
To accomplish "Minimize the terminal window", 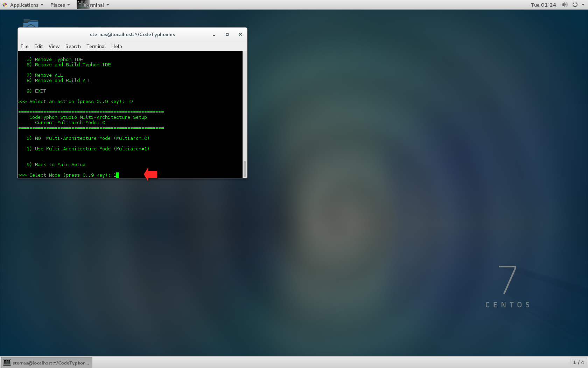I will (213, 34).
